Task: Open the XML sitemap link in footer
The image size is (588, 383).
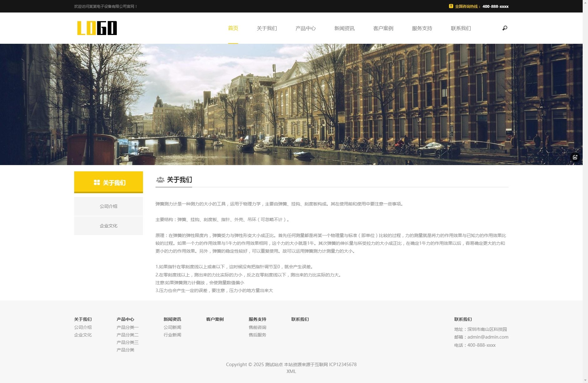Action: point(291,371)
